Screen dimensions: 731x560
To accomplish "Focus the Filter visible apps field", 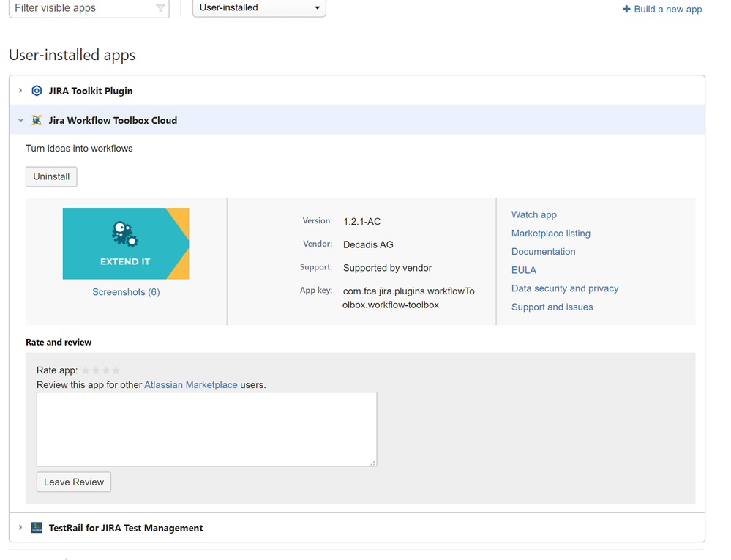I will pos(89,8).
